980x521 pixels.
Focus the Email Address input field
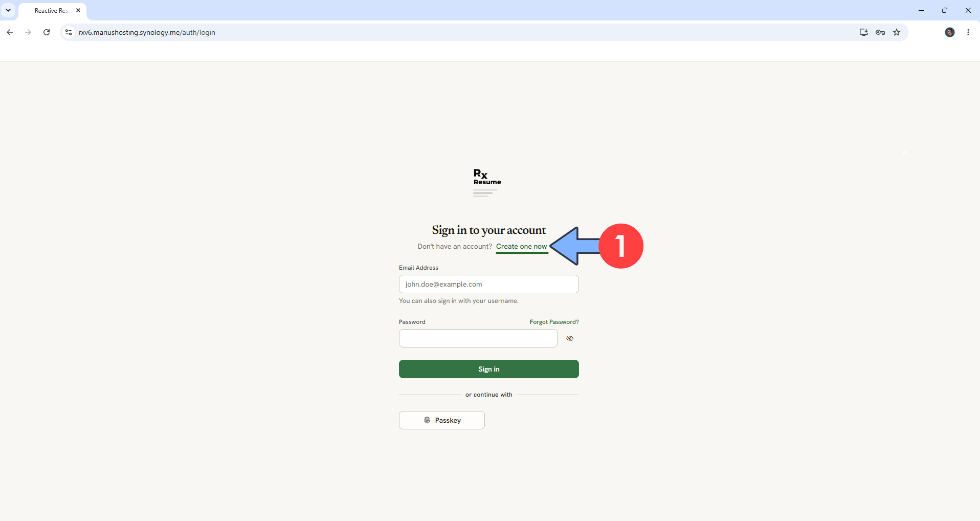coord(489,284)
